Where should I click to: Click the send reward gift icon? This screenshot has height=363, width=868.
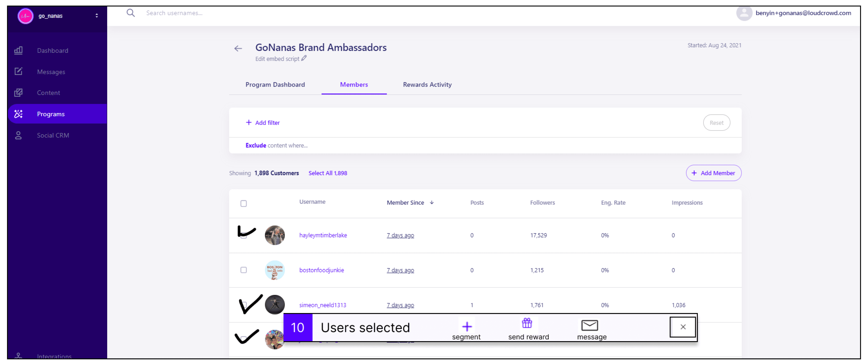pyautogui.click(x=527, y=323)
